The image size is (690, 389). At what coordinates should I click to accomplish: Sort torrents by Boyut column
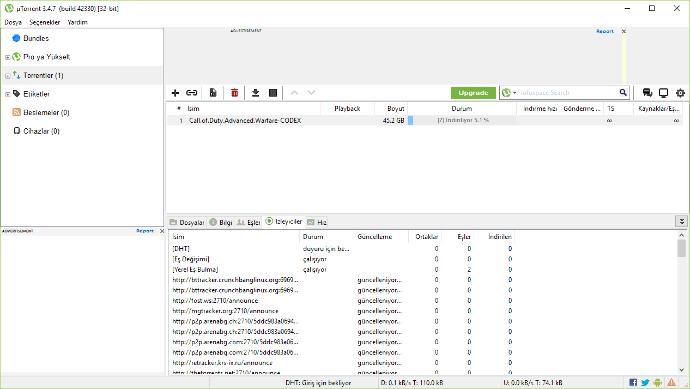395,108
